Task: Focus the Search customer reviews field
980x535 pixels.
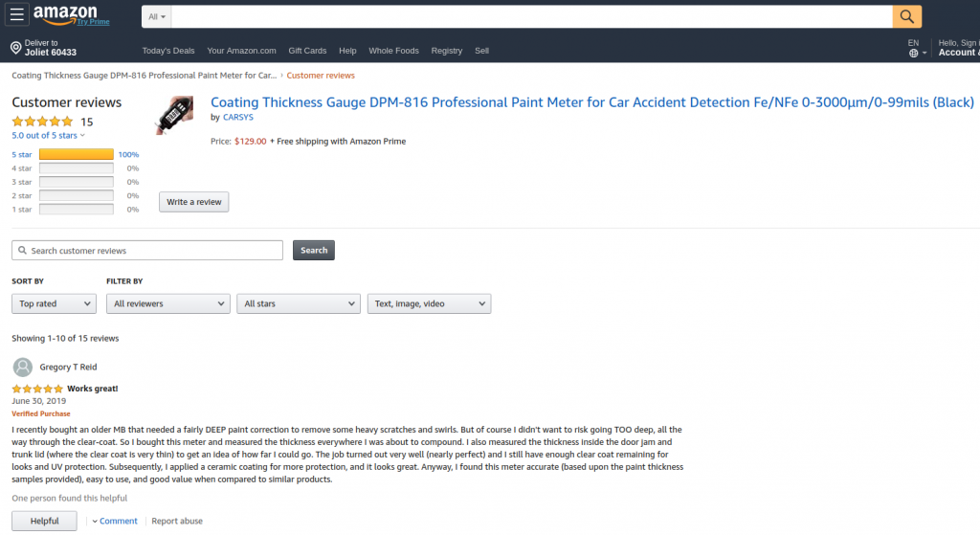Action: pos(147,250)
